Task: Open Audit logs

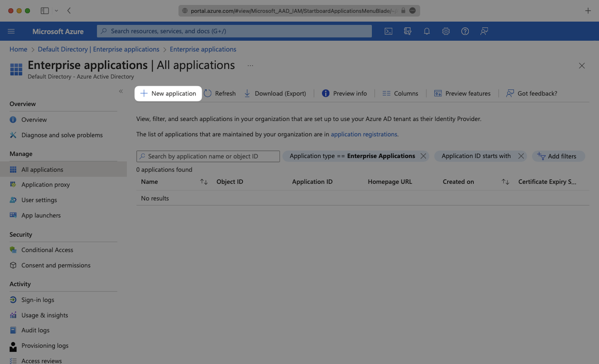Action: (x=35, y=330)
